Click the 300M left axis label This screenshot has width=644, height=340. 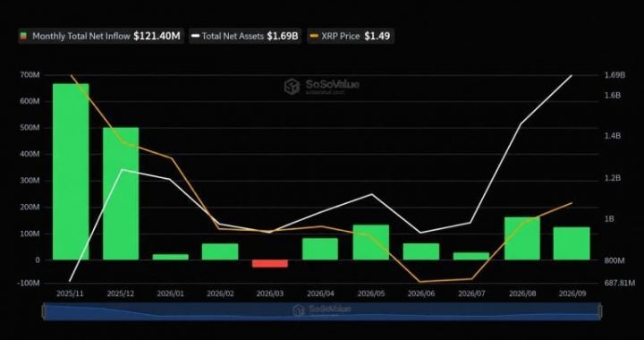coord(30,181)
